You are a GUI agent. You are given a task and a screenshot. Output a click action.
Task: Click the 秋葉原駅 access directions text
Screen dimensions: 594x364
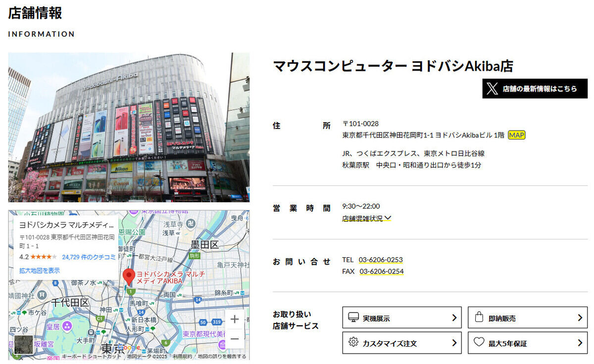coord(411,165)
